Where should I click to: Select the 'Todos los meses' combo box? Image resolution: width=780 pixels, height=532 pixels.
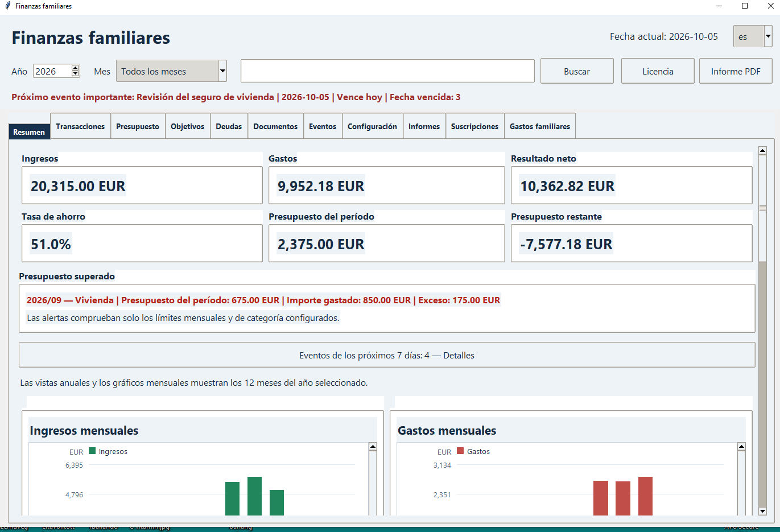point(171,71)
